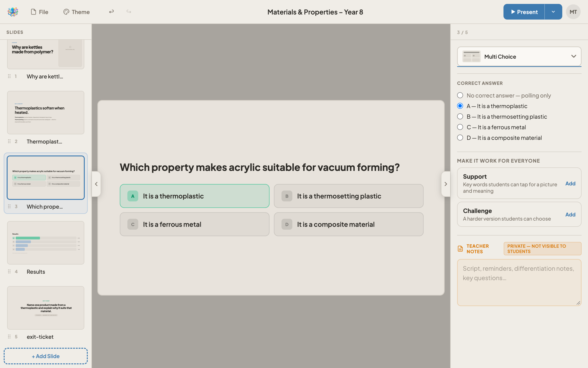
Task: Click the 'Results' slide title
Action: point(36,272)
